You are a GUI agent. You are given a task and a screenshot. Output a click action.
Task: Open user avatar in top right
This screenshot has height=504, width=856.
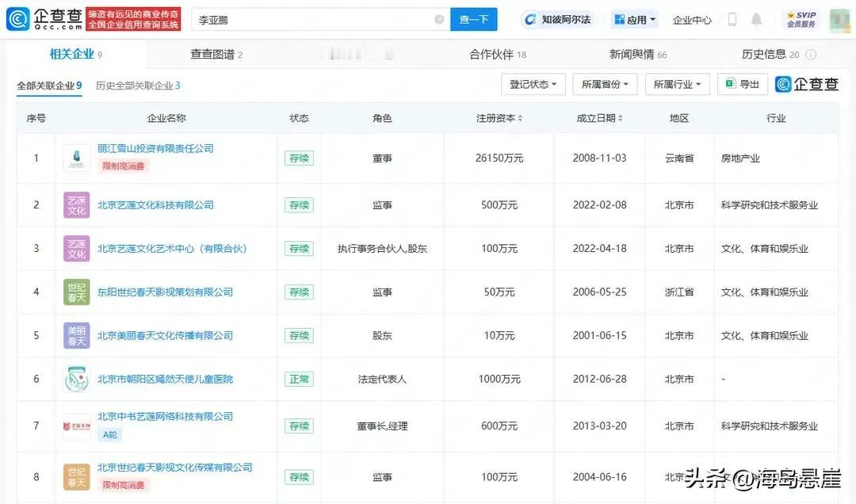(839, 20)
